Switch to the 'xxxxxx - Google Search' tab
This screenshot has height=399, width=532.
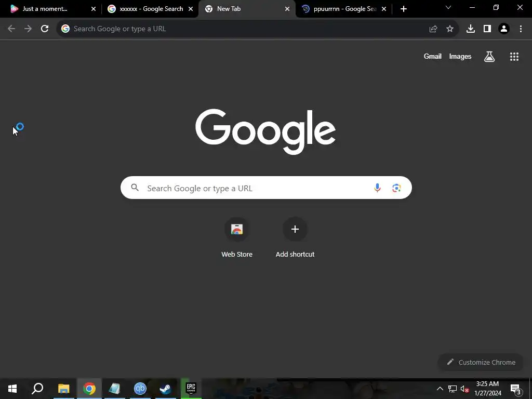coord(148,9)
